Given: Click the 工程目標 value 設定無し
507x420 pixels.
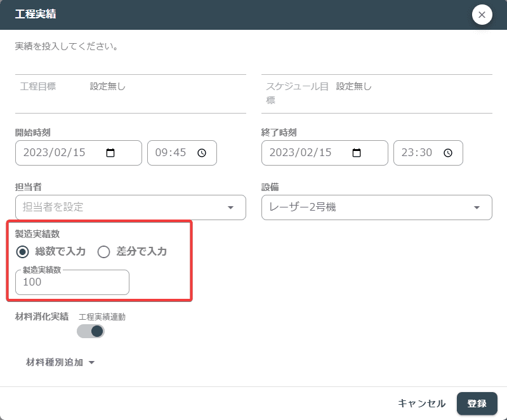Looking at the screenshot, I should click(107, 86).
